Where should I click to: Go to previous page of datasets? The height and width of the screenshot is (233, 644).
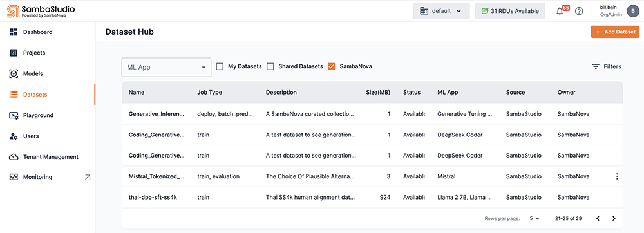(598, 219)
